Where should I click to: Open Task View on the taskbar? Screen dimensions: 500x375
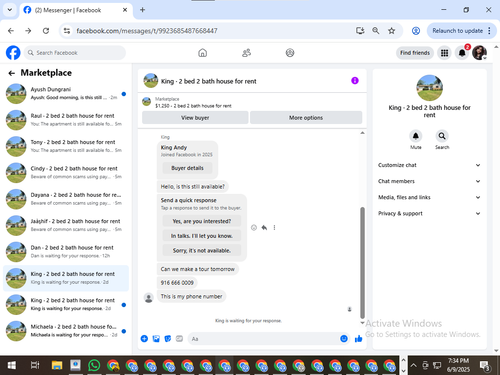(35, 365)
